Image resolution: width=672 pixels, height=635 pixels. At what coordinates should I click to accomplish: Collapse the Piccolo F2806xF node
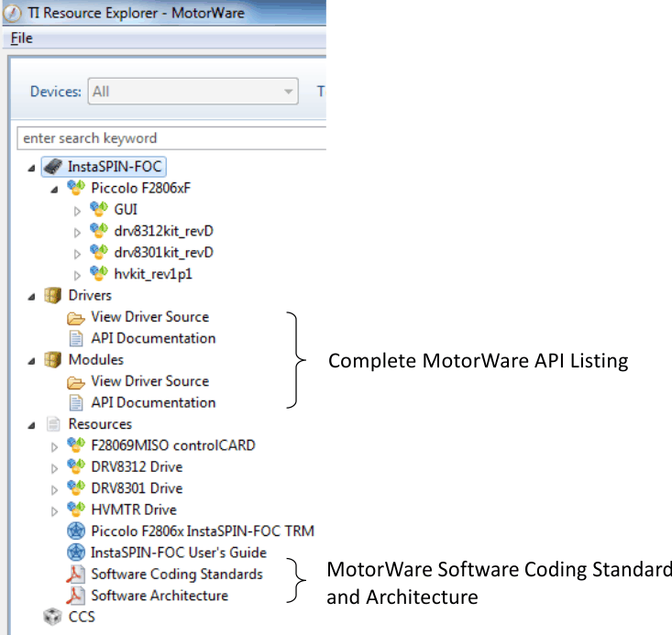[55, 188]
